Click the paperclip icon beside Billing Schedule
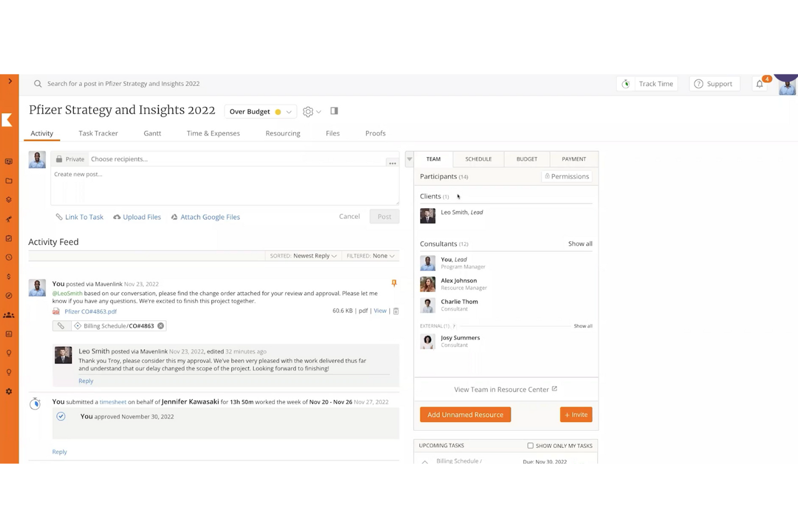 [61, 326]
